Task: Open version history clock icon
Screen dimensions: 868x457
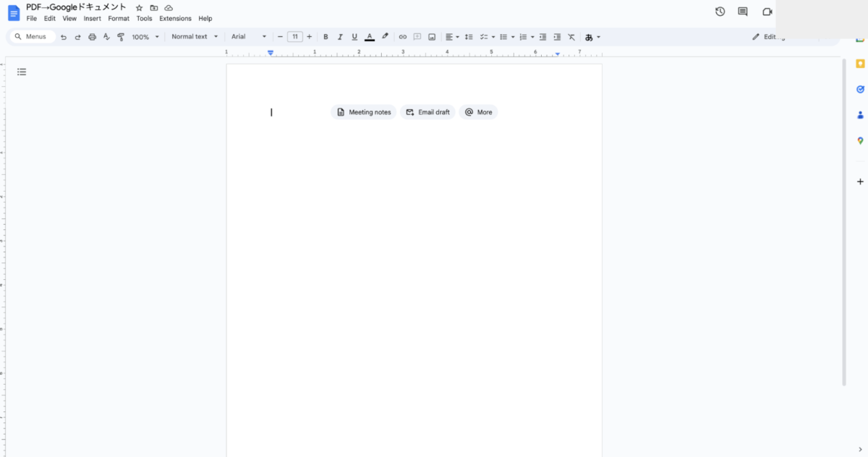Action: click(x=720, y=12)
